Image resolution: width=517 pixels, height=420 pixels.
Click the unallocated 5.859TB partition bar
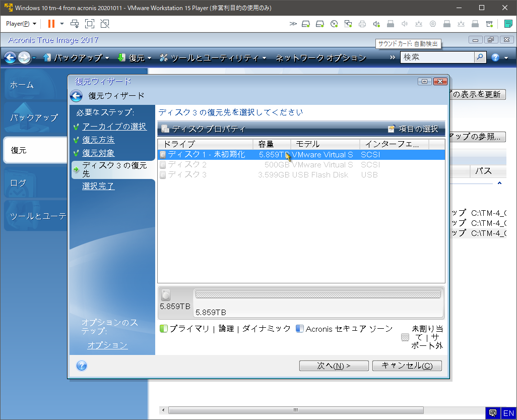tap(318, 294)
